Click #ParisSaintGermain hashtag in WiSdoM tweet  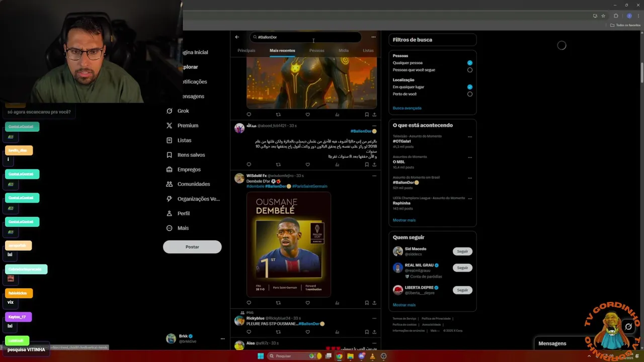309,186
